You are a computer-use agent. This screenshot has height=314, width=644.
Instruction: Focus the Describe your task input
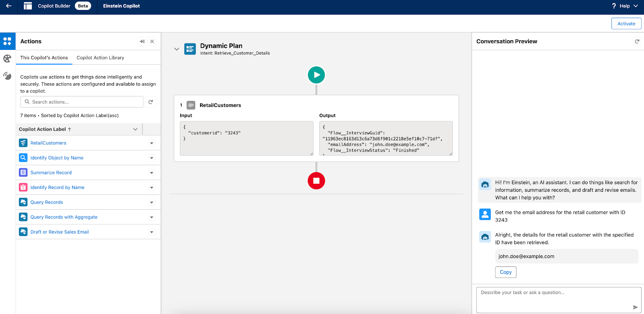pyautogui.click(x=559, y=300)
